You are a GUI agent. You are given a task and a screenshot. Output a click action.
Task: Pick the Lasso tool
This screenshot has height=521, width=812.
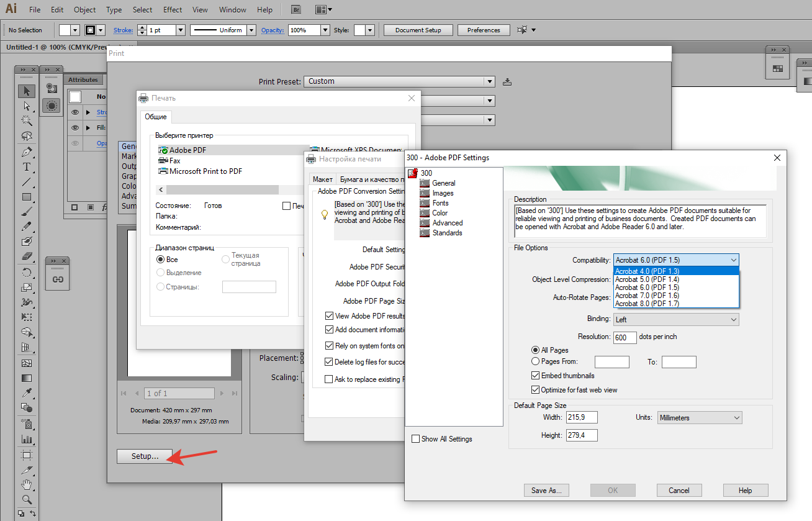27,136
